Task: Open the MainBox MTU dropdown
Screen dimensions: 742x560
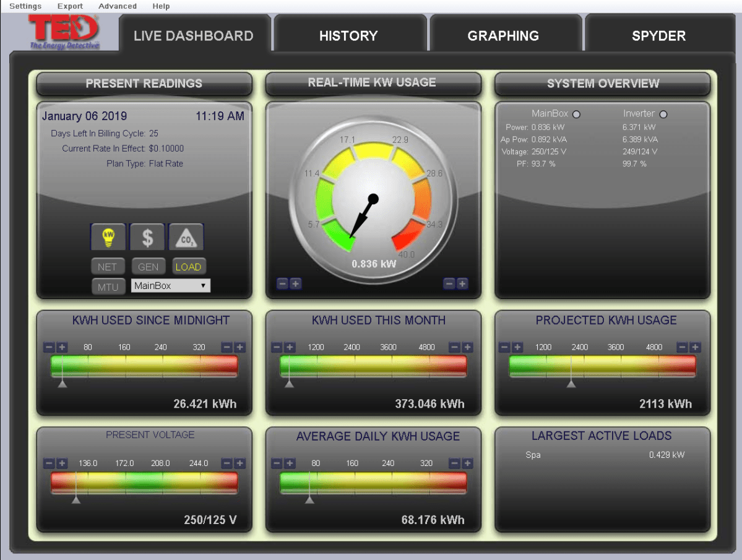Action: pyautogui.click(x=171, y=286)
